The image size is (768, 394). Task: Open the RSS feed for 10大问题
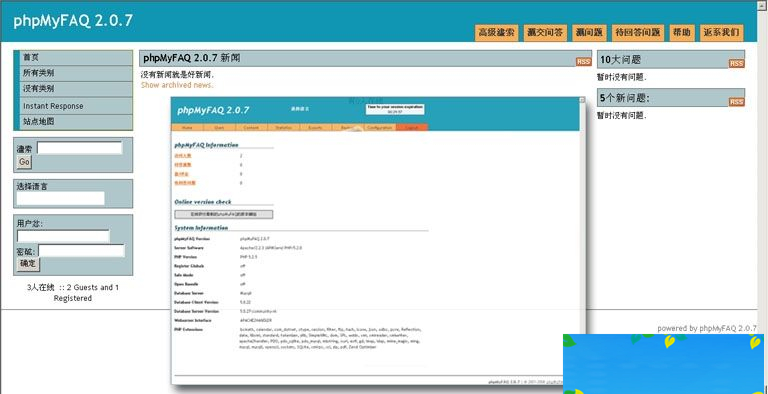pyautogui.click(x=737, y=64)
